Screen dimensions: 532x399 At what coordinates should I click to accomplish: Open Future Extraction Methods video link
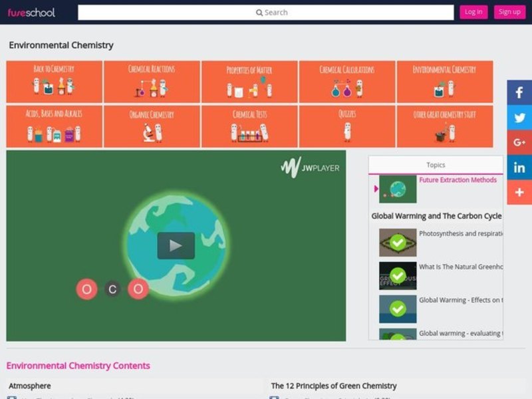(x=458, y=180)
